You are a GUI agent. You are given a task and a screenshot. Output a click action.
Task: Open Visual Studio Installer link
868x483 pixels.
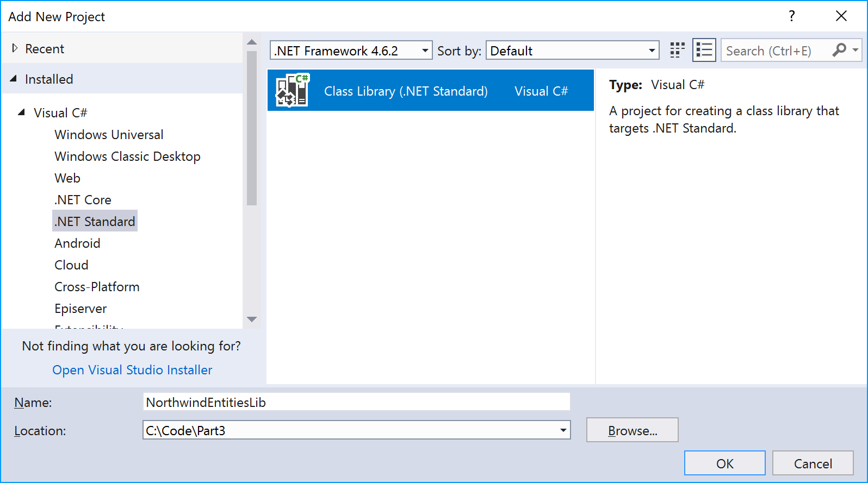[132, 370]
